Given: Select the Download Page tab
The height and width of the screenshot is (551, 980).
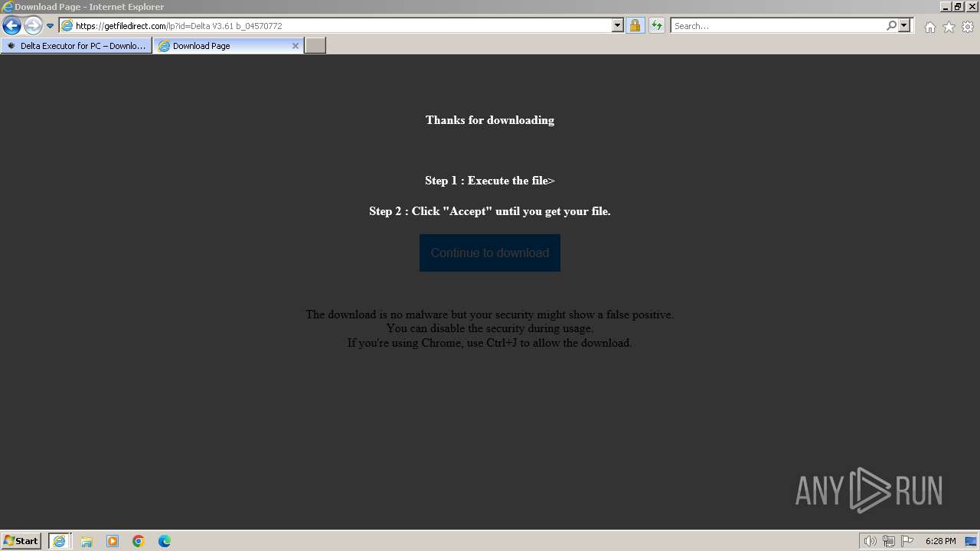Looking at the screenshot, I should tap(228, 46).
